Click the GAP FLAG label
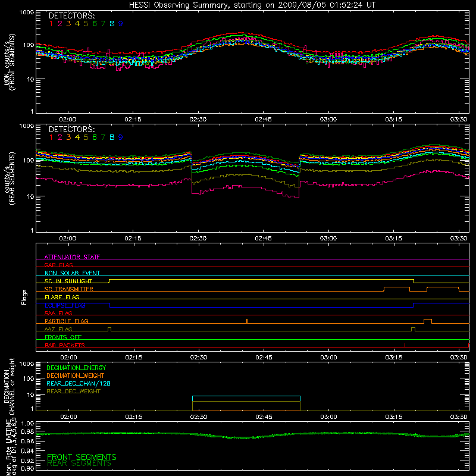The width and height of the screenshot is (476, 476). tap(58, 265)
